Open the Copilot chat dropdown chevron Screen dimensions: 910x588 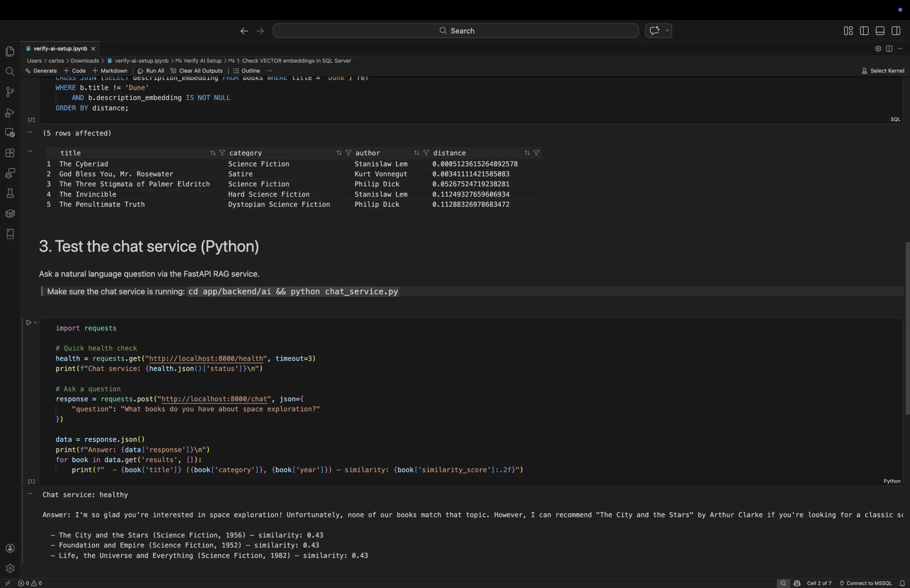click(667, 31)
